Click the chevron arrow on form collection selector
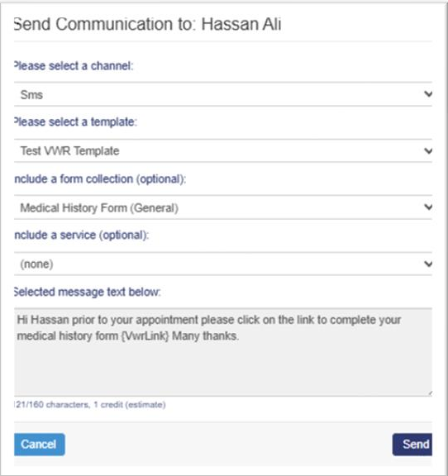Viewport: 448px width, 476px height. [428, 207]
